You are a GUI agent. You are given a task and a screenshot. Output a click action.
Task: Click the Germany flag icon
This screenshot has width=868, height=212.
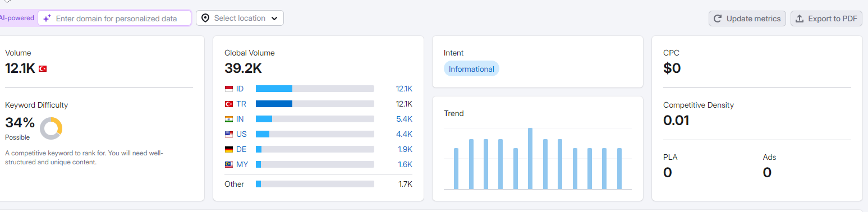tap(229, 149)
